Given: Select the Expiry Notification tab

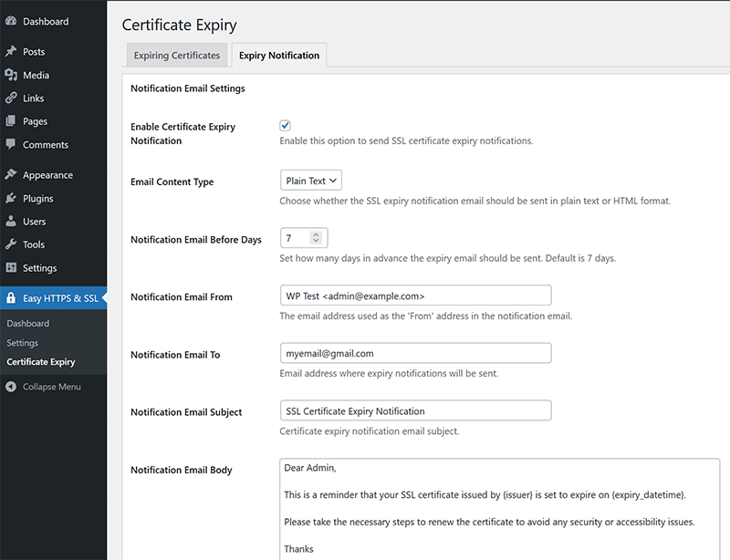Looking at the screenshot, I should 279,56.
